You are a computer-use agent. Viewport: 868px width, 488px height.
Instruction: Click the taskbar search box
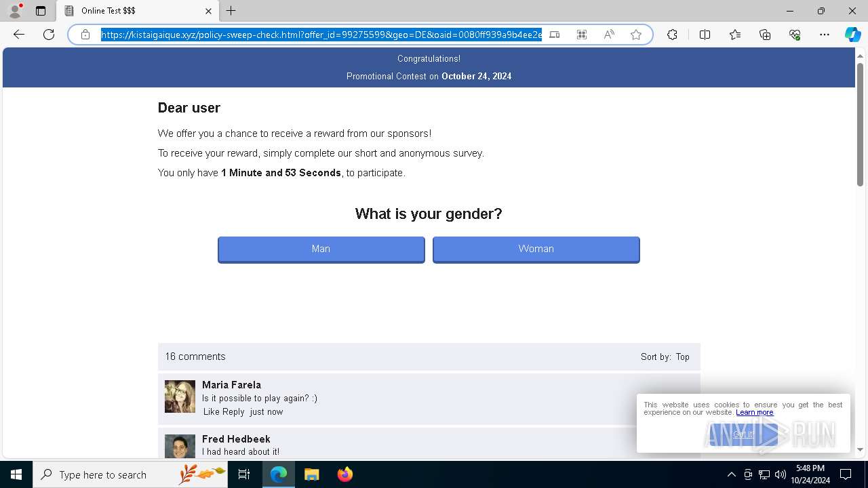(x=130, y=474)
